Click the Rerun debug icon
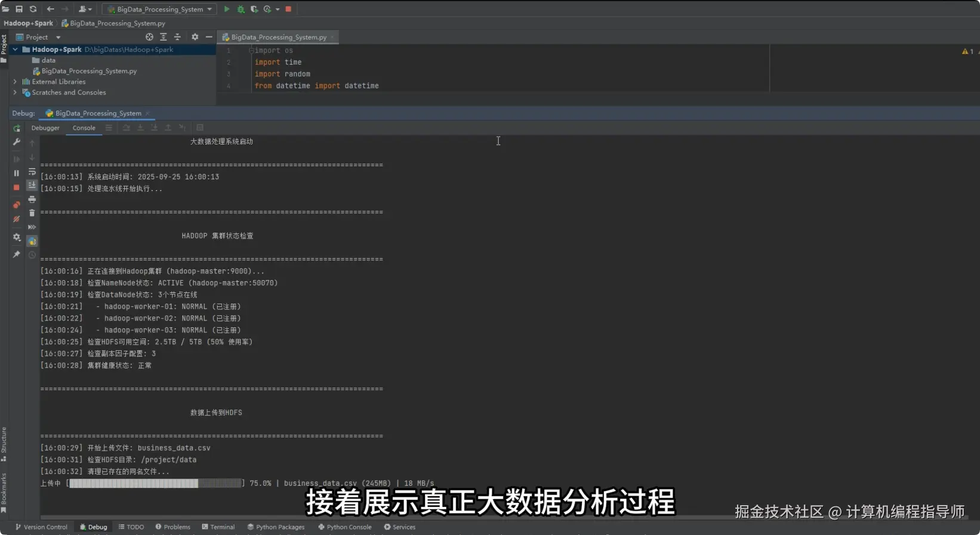This screenshot has height=535, width=980. [17, 128]
